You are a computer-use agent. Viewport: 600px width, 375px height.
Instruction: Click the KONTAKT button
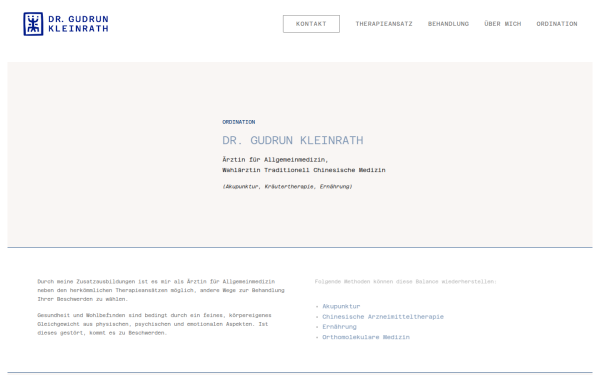pyautogui.click(x=311, y=24)
